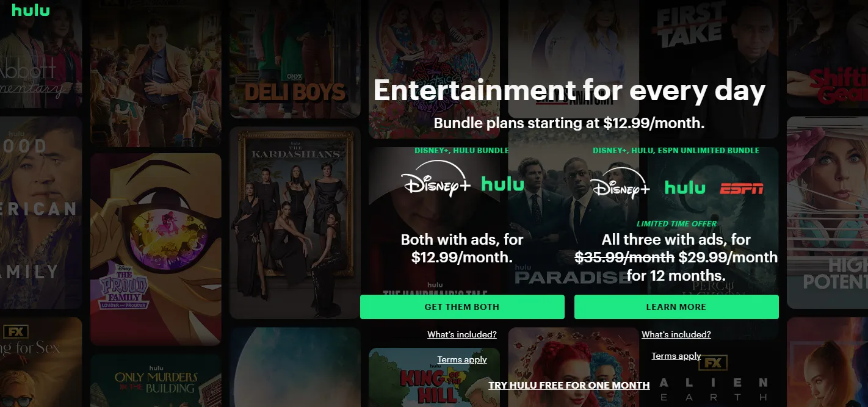This screenshot has width=868, height=407.
Task: Click the red ESPN logo
Action: (742, 188)
